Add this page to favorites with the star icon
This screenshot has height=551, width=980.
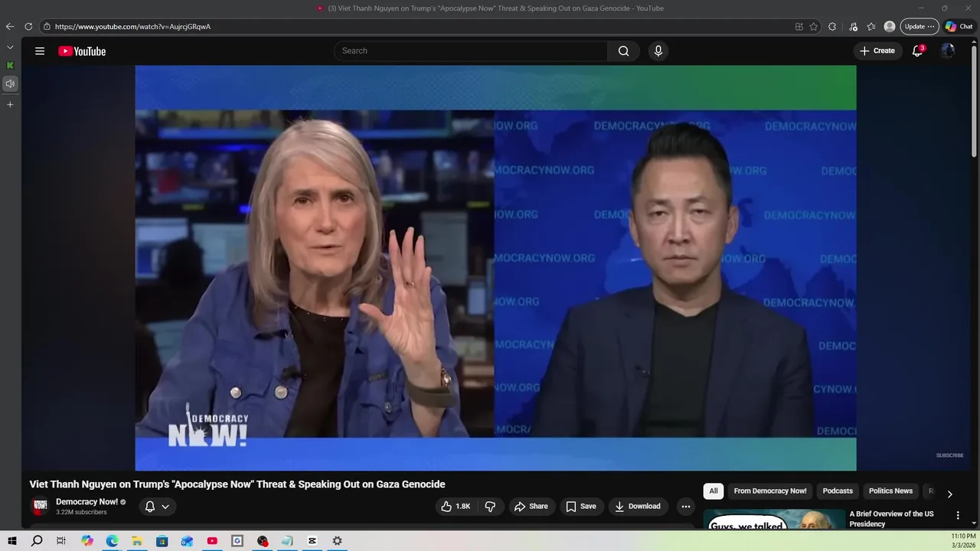pos(813,26)
